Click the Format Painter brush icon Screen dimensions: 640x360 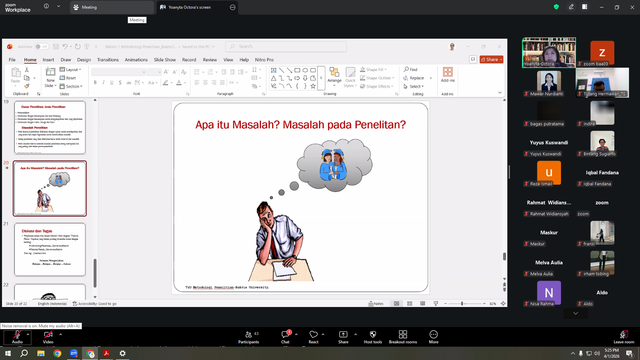click(27, 86)
